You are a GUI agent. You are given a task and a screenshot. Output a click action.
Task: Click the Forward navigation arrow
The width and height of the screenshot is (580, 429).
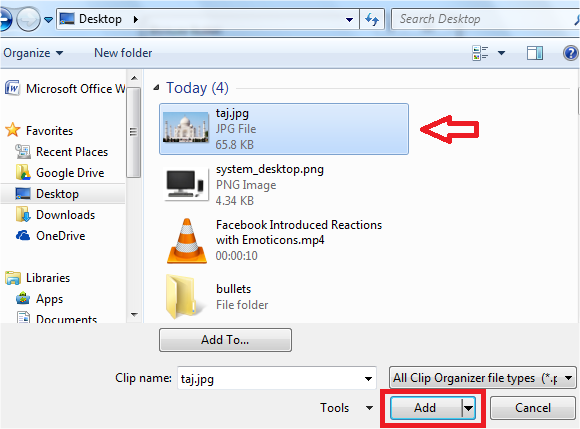[28, 19]
